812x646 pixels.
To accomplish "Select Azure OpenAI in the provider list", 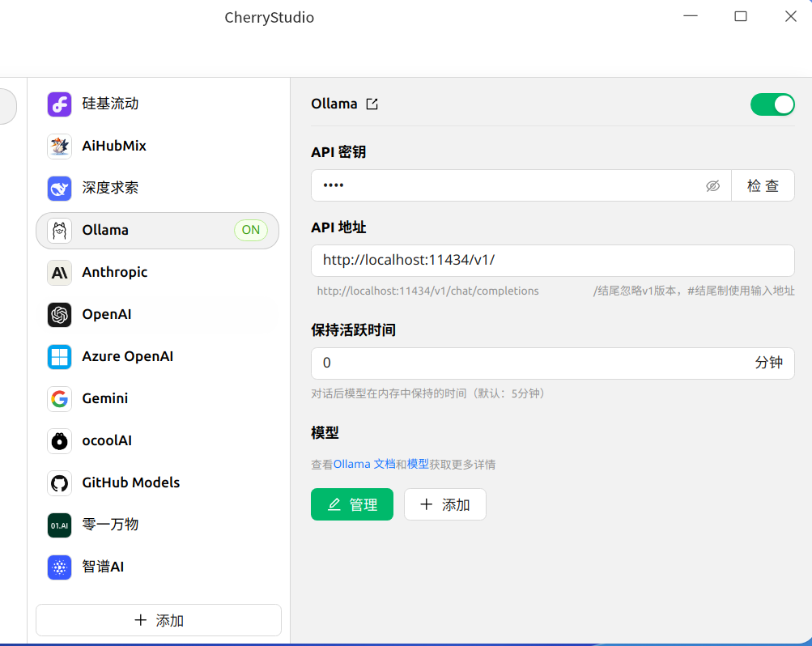I will click(x=157, y=357).
